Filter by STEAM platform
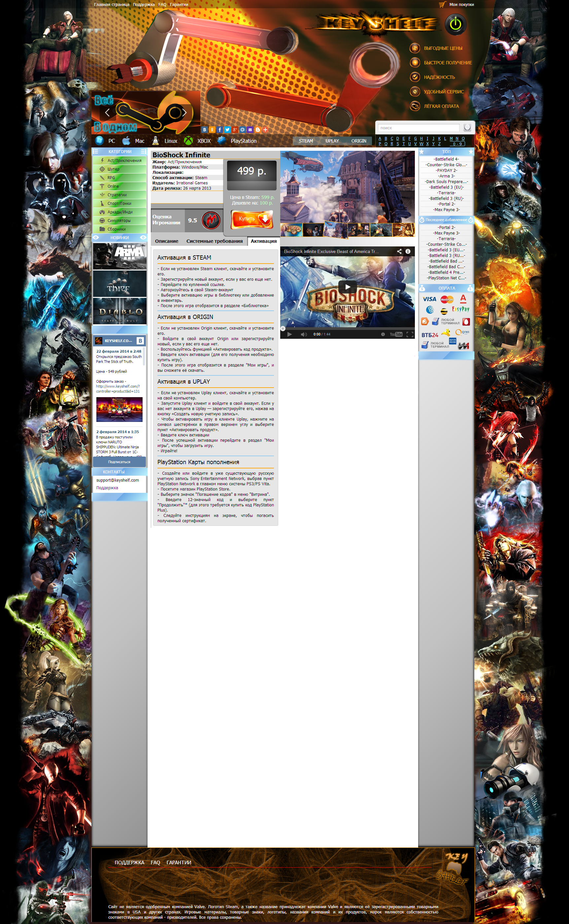This screenshot has width=569, height=924. click(306, 141)
